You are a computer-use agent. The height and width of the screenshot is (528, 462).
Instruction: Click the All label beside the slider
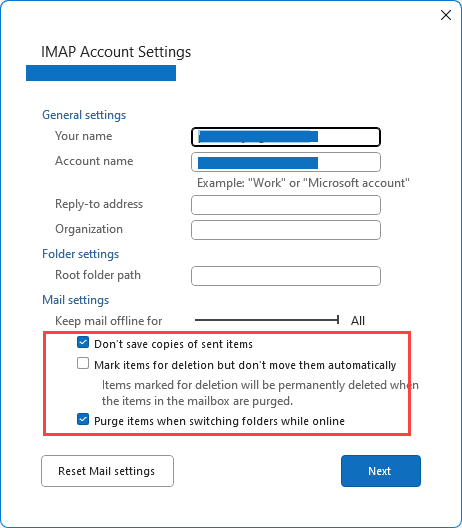click(358, 321)
